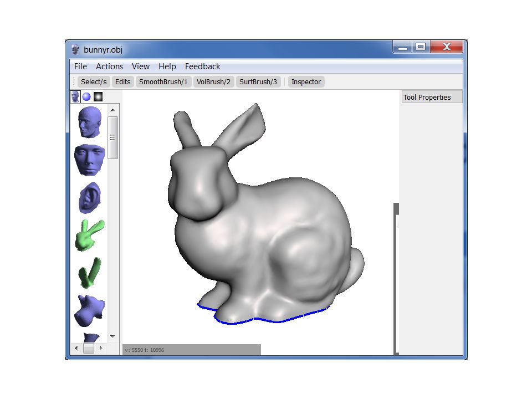Click the horizontal scroll-right arrow
This screenshot has width=532, height=399.
101,348
